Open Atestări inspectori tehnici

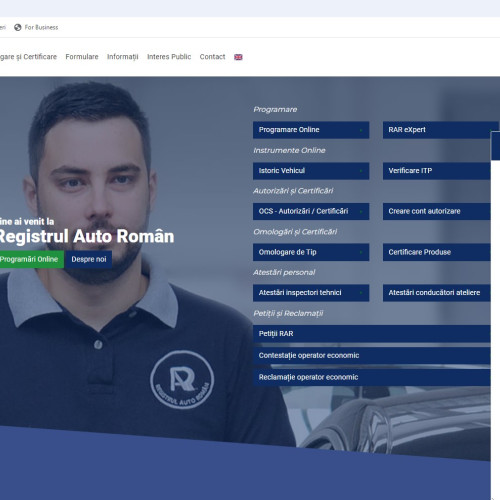click(311, 293)
